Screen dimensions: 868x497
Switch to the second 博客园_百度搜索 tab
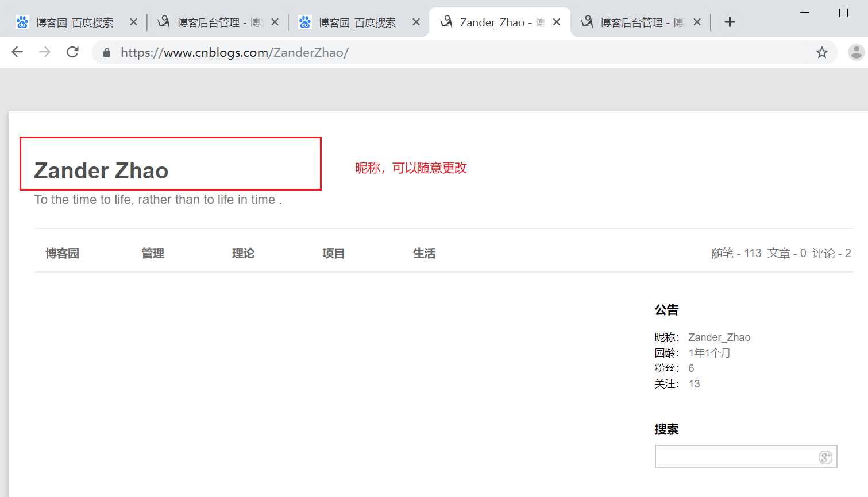pyautogui.click(x=358, y=22)
